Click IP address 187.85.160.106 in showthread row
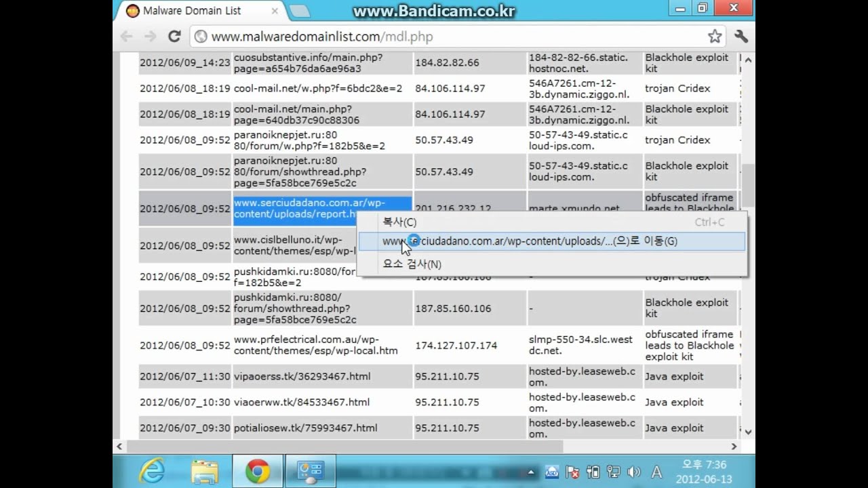868x488 pixels. [453, 308]
